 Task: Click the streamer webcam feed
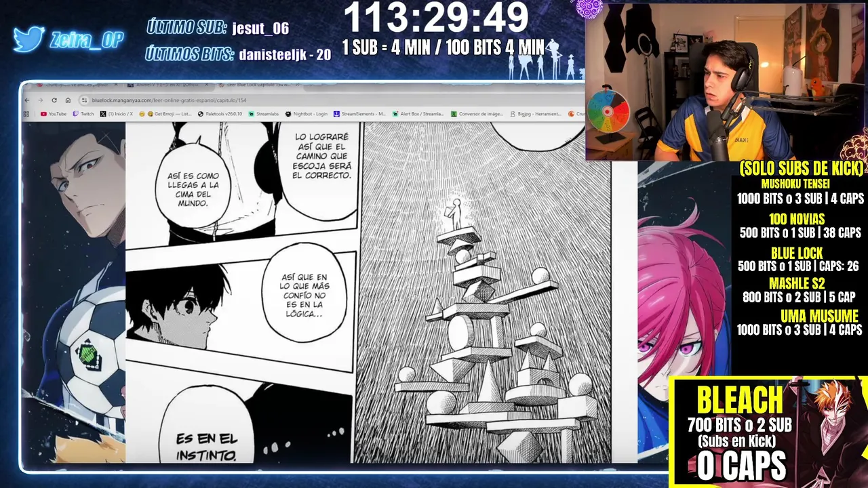click(726, 81)
